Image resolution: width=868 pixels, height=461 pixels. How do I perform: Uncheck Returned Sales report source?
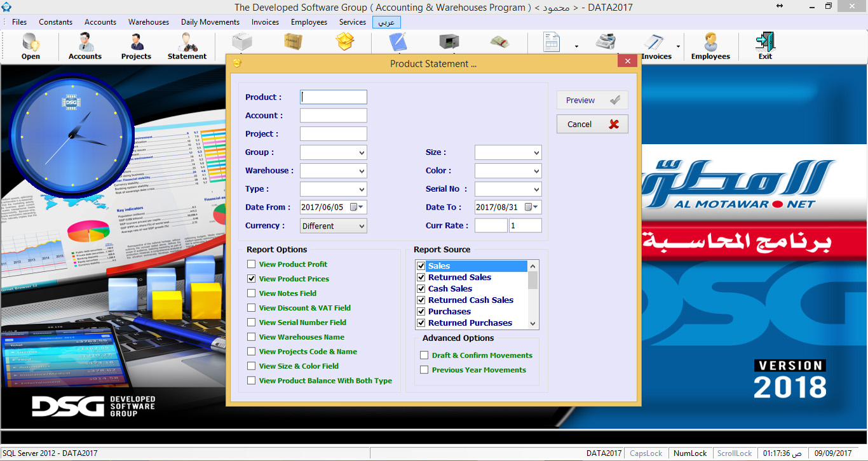421,277
